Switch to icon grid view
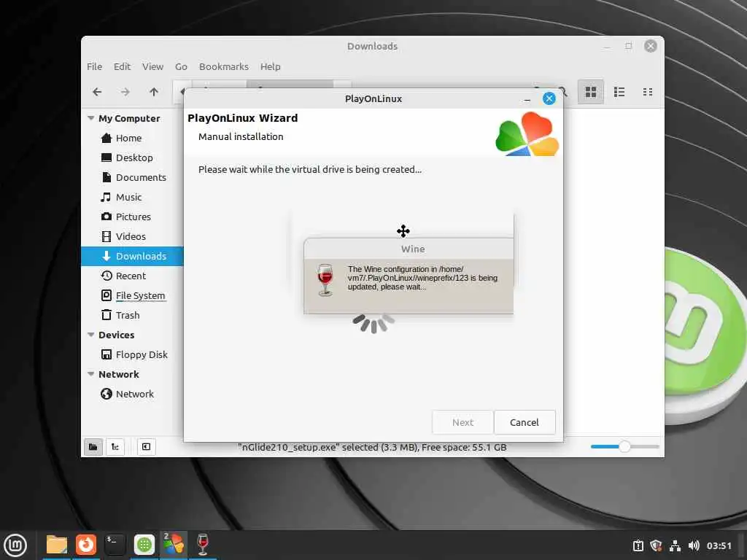Viewport: 747px width, 560px height. [591, 92]
